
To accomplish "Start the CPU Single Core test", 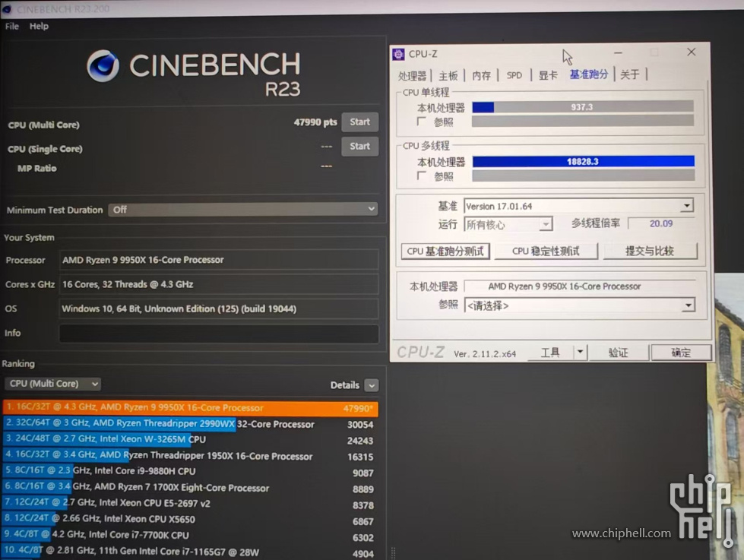I will pyautogui.click(x=359, y=146).
